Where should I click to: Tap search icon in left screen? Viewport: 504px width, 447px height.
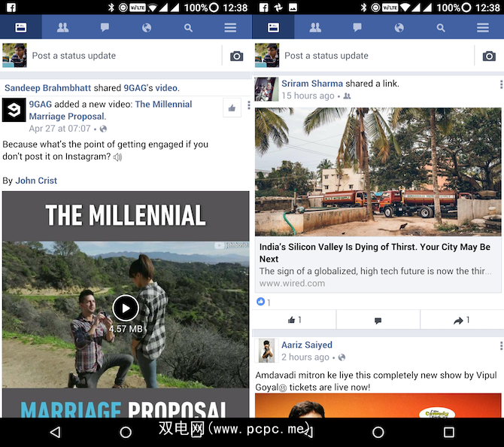(x=188, y=28)
